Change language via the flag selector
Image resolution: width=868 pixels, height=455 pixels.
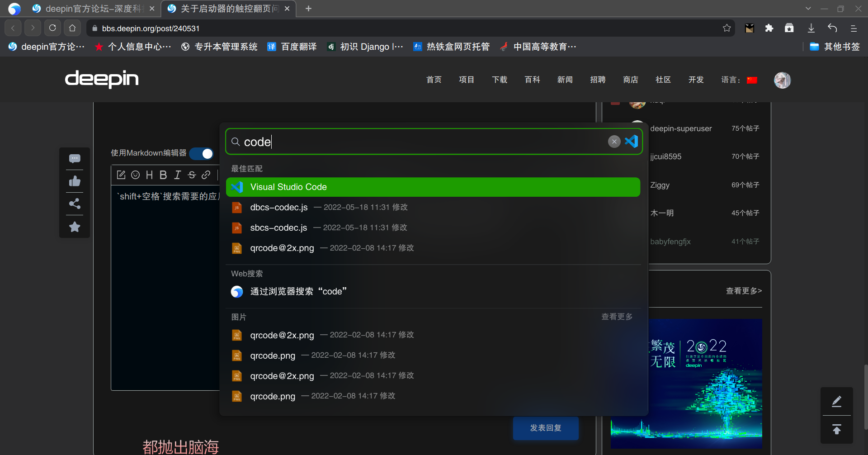tap(752, 80)
